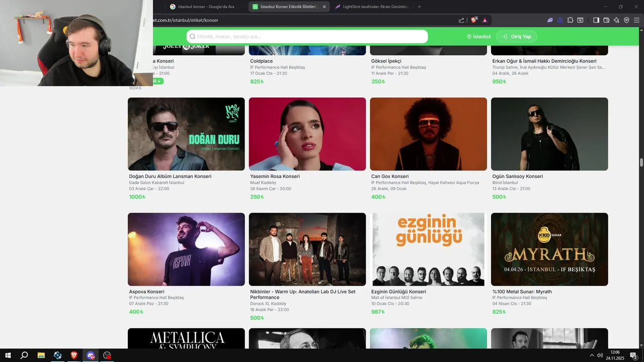The image size is (644, 362).
Task: Open the browser hamburger menu
Action: pyautogui.click(x=636, y=20)
